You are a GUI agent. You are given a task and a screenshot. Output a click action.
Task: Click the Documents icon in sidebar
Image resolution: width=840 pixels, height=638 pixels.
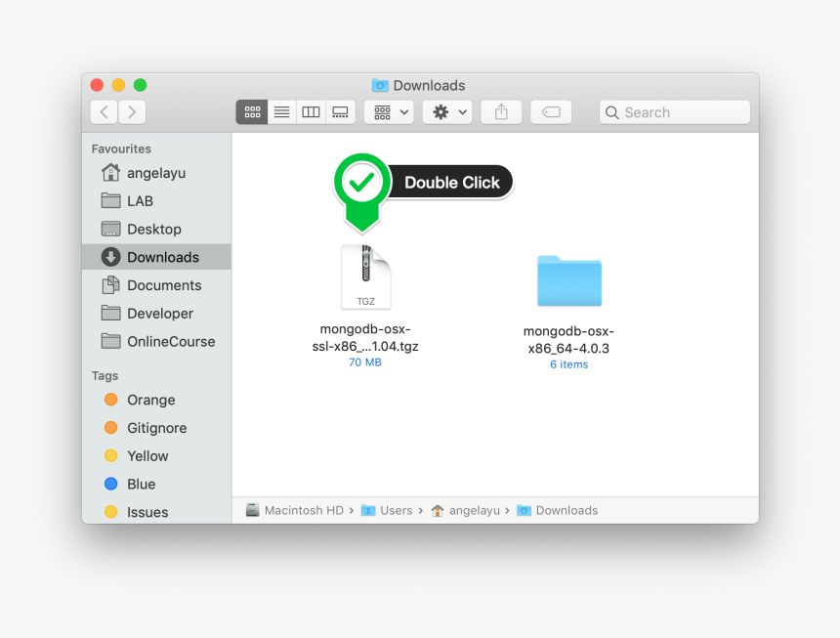coord(111,285)
